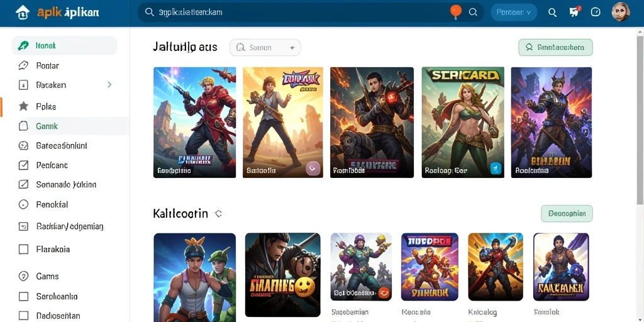The image size is (644, 322).
Task: Click the Deooaphian button
Action: [567, 214]
